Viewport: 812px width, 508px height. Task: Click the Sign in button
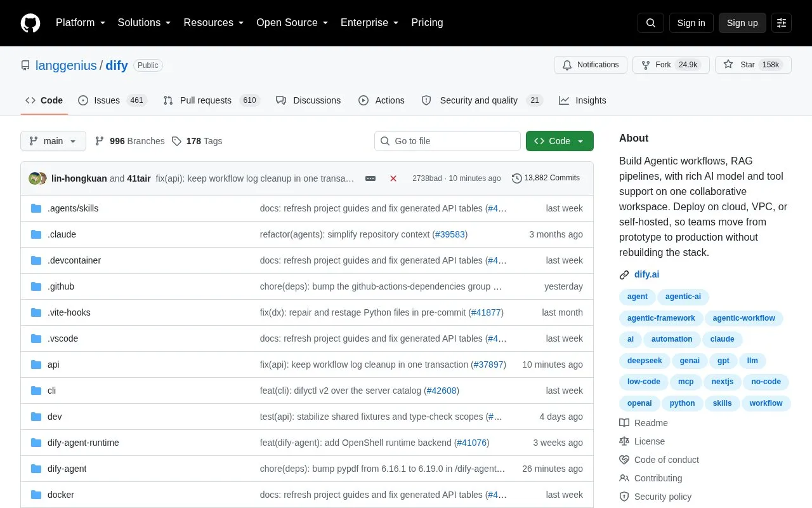click(691, 23)
